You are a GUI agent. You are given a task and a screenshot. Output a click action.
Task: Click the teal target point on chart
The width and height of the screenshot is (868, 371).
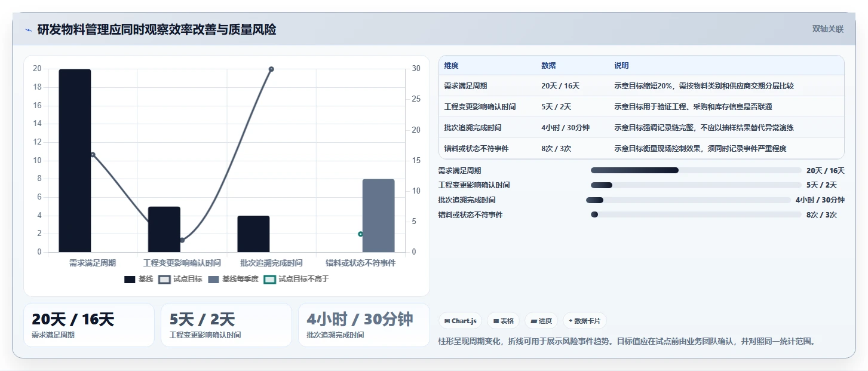[x=361, y=234]
